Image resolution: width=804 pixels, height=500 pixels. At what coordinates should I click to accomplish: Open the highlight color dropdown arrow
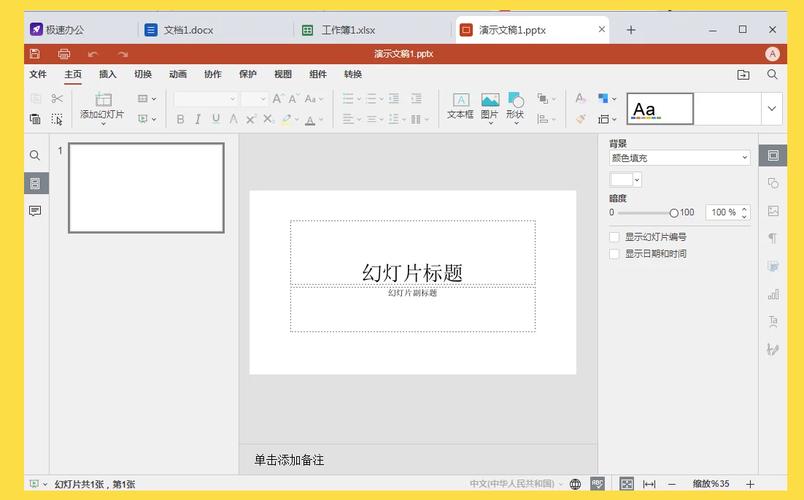[x=297, y=120]
